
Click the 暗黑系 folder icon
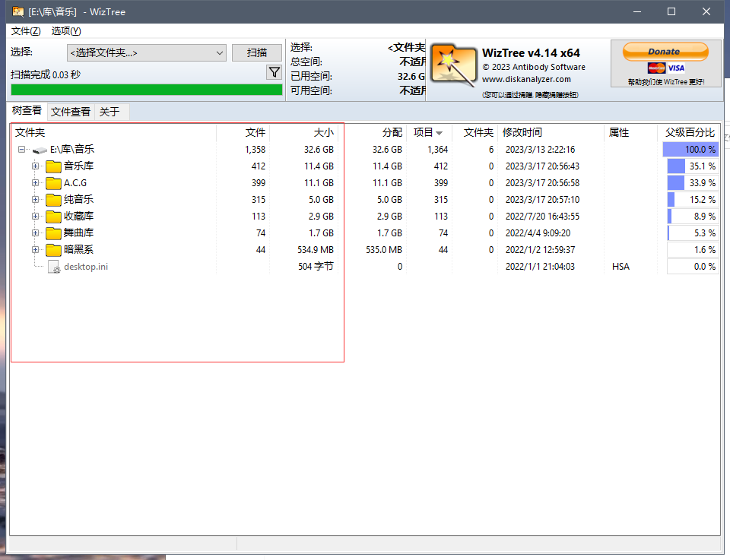53,250
